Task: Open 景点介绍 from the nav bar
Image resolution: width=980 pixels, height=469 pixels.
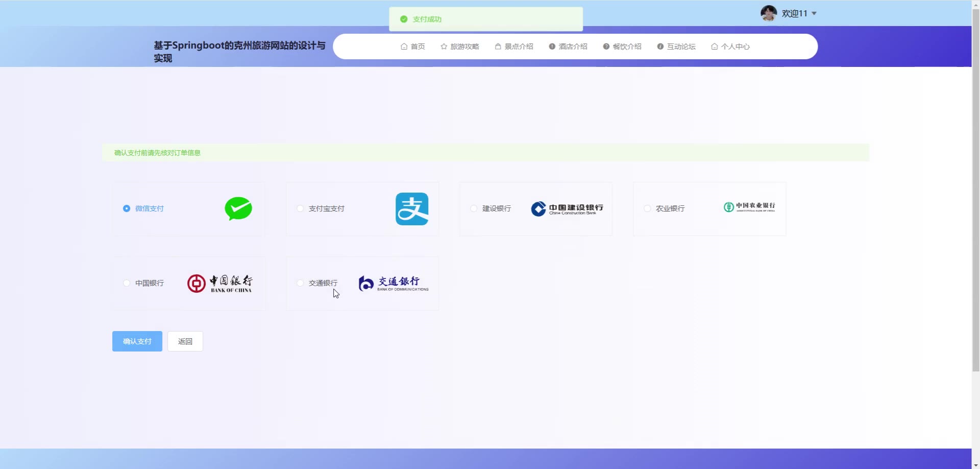Action: click(514, 46)
